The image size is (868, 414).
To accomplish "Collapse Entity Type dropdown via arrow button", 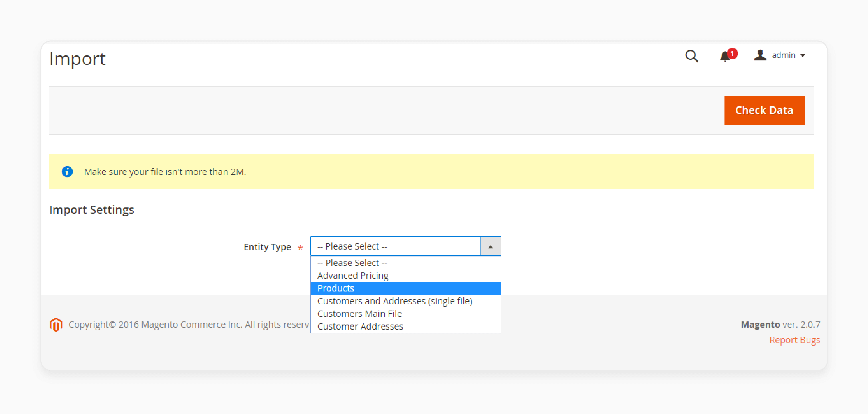I will point(490,246).
